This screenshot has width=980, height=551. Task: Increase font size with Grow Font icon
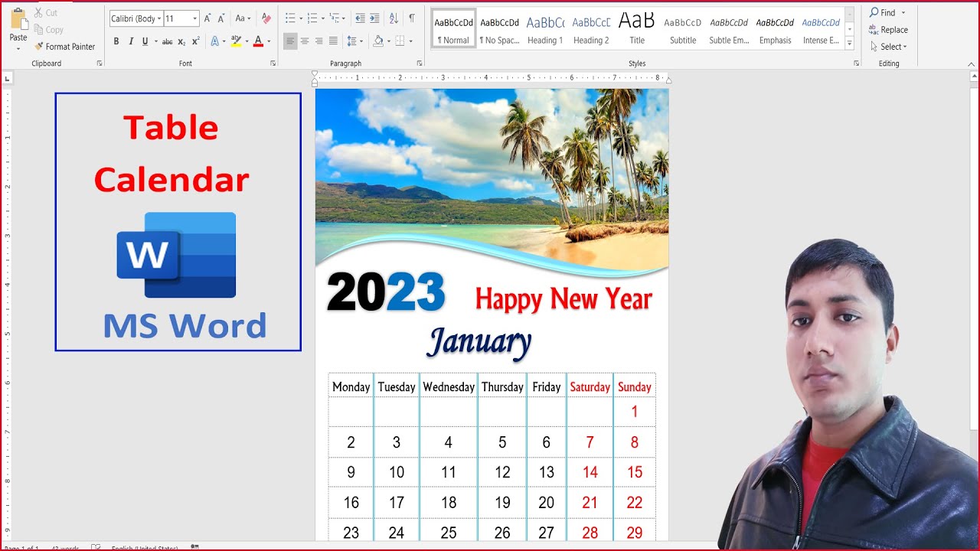pos(207,18)
